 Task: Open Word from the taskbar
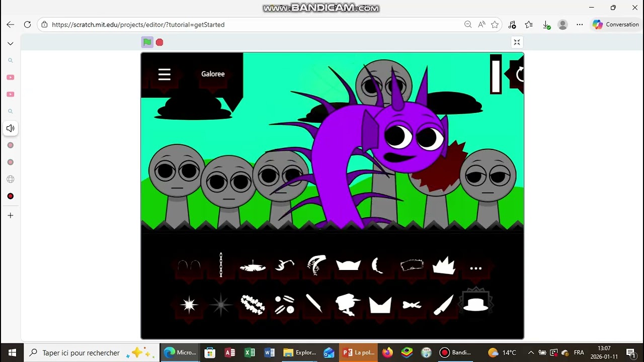pos(269,352)
